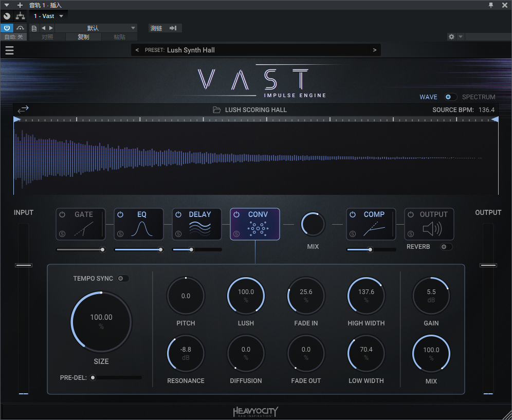
Task: Solo the DELAY module
Action: [178, 234]
